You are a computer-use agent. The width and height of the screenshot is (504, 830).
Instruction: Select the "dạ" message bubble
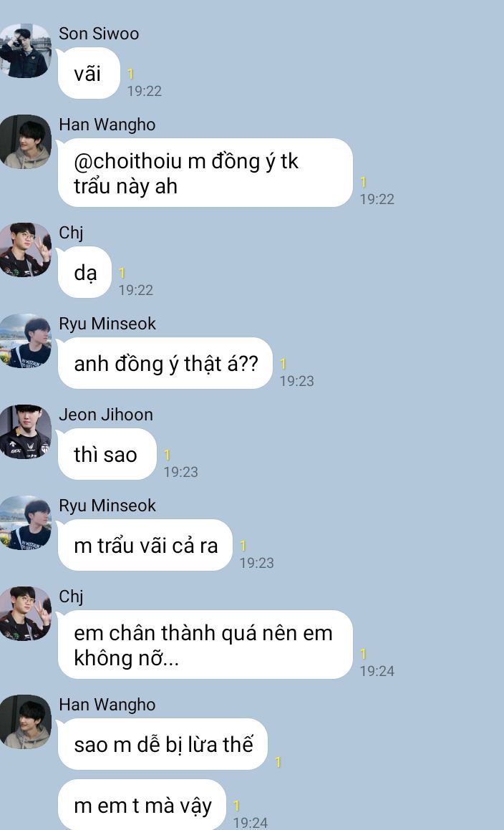click(84, 272)
